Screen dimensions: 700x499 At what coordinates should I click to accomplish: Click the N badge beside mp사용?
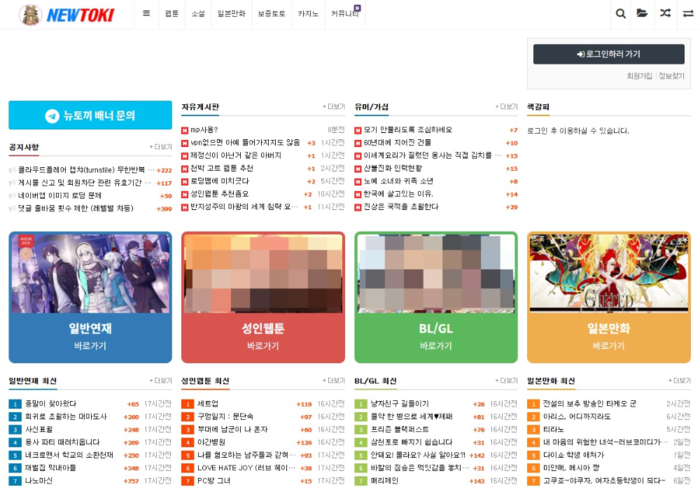coord(184,130)
